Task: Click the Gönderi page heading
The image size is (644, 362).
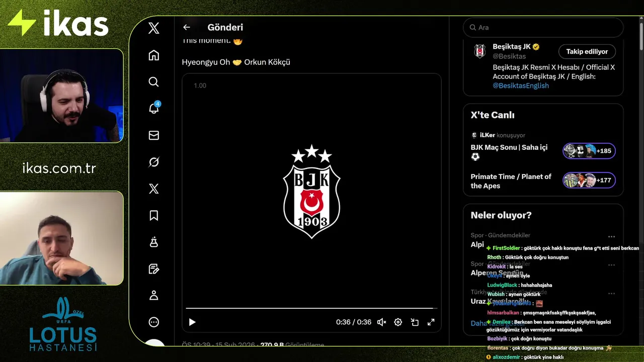Action: click(225, 28)
